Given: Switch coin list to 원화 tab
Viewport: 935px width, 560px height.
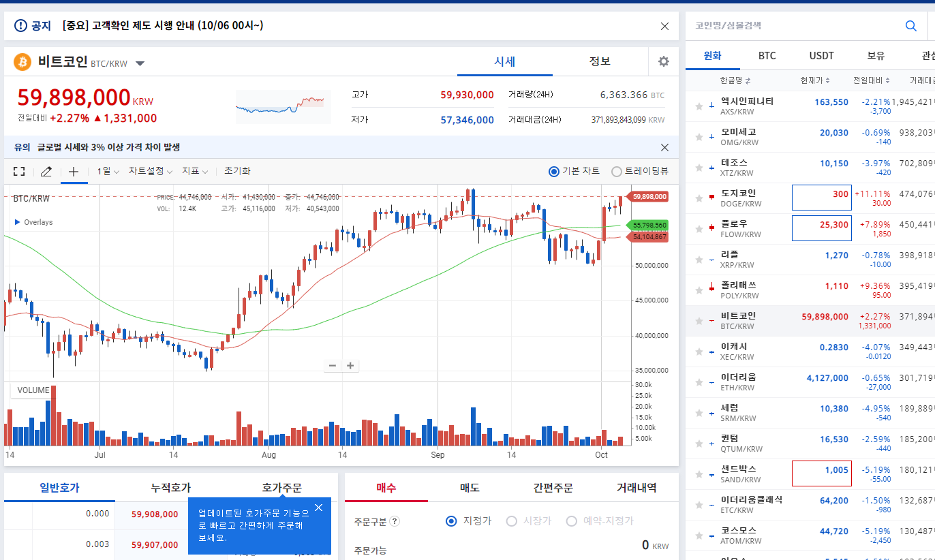Looking at the screenshot, I should pyautogui.click(x=713, y=56).
